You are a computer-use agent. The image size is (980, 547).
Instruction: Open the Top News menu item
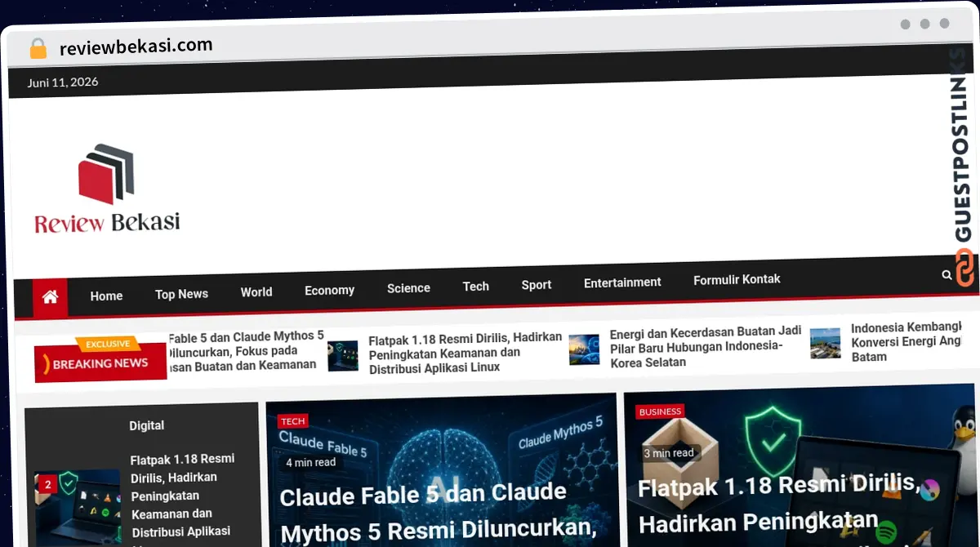181,294
